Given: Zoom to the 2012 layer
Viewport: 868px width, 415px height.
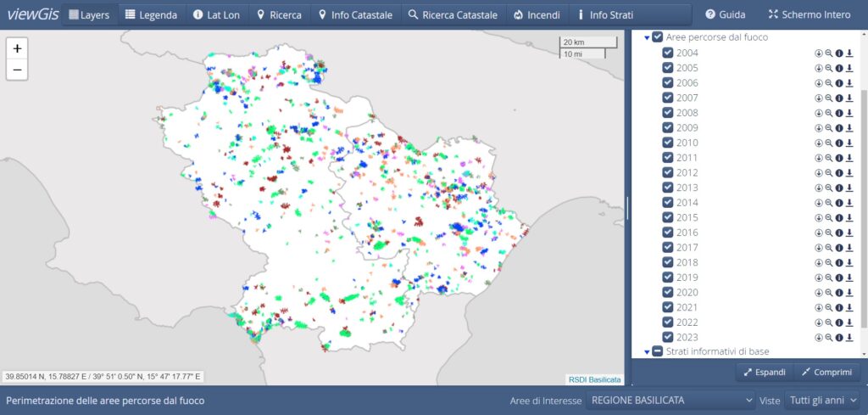Looking at the screenshot, I should [x=829, y=172].
